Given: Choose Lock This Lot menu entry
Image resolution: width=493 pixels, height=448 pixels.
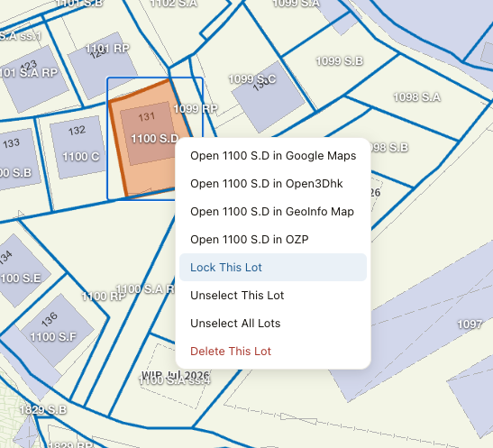Looking at the screenshot, I should pyautogui.click(x=273, y=267).
